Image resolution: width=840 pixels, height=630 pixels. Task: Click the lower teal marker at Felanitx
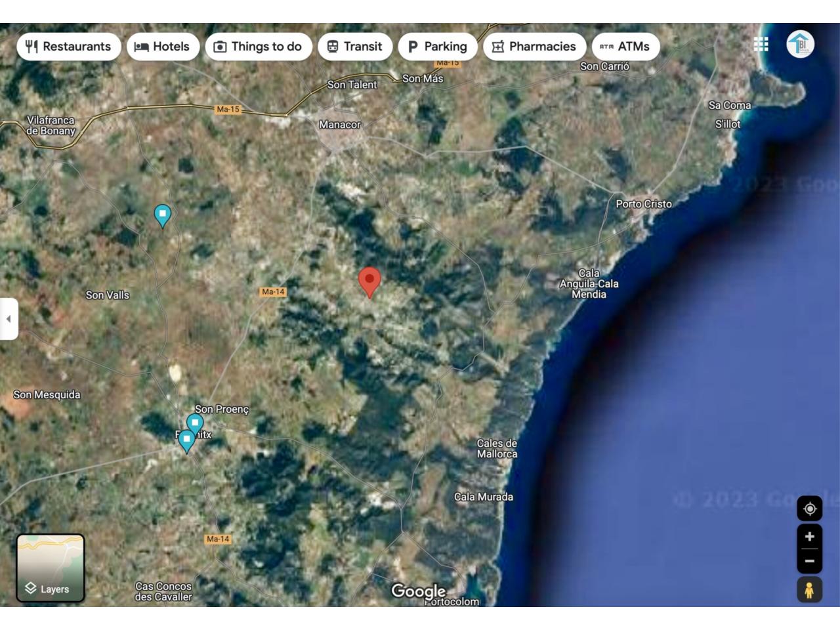tap(186, 441)
